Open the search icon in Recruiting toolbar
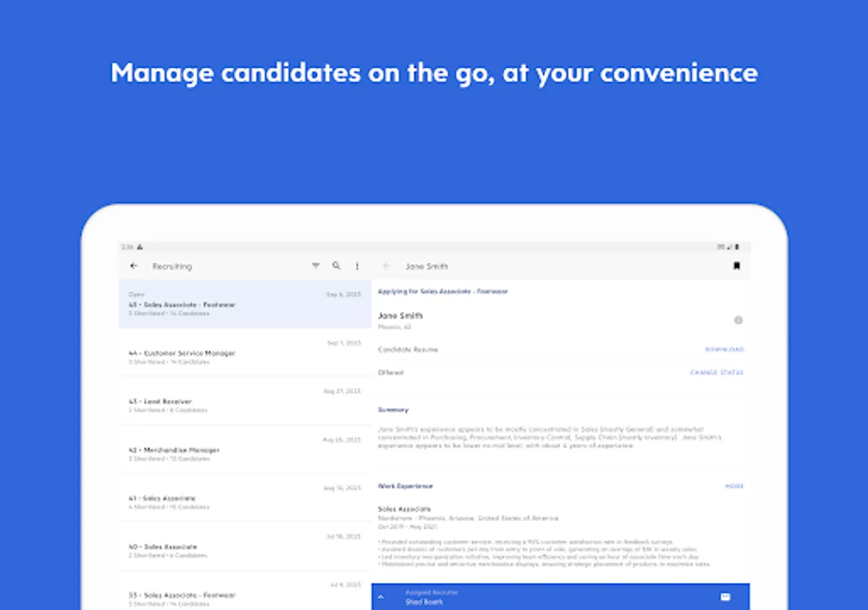 pos(336,266)
